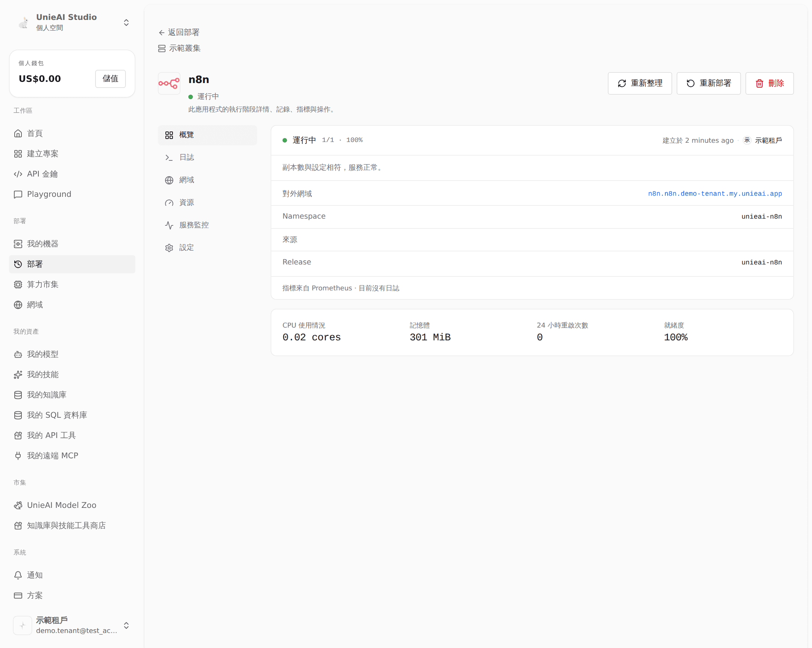
Task: Click the 我的技能 sparkle icon
Action: point(18,375)
